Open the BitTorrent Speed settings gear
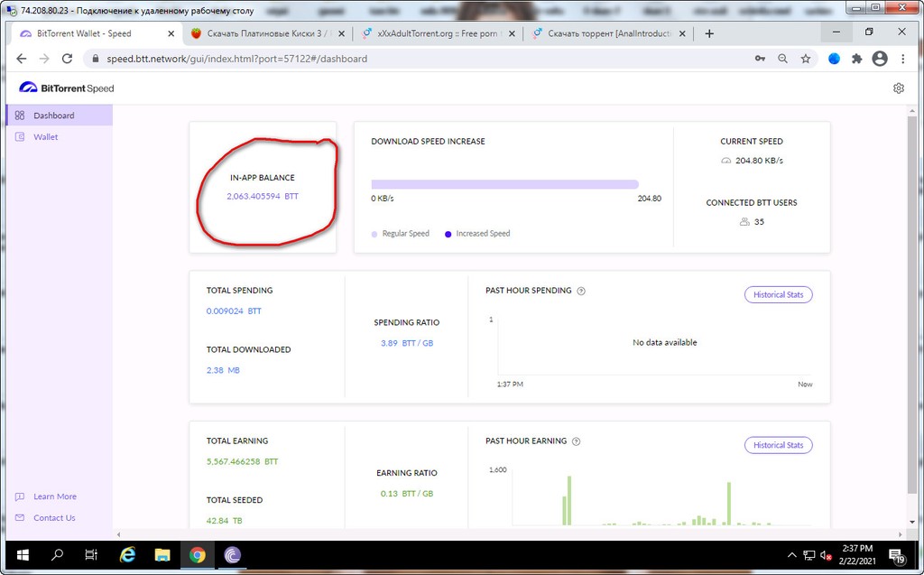The width and height of the screenshot is (924, 575). pyautogui.click(x=898, y=88)
